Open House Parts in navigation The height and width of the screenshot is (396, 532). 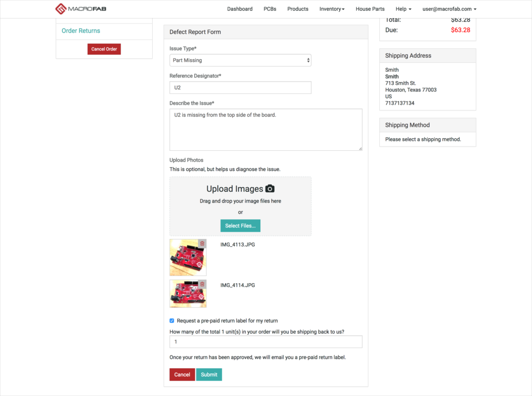click(370, 9)
